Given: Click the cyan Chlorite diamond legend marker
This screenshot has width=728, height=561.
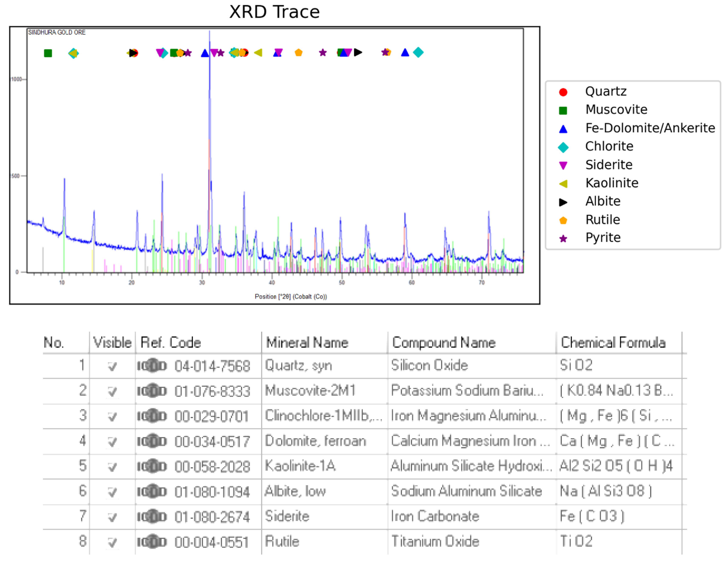Looking at the screenshot, I should click(563, 147).
